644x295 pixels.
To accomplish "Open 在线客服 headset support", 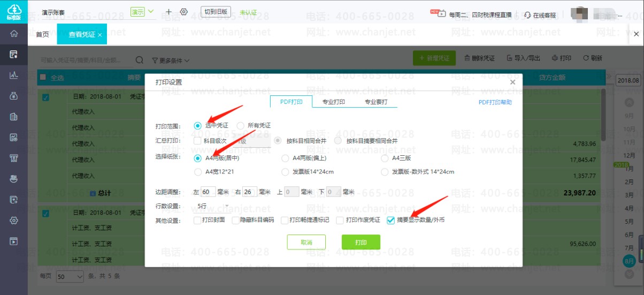I will 540,15.
